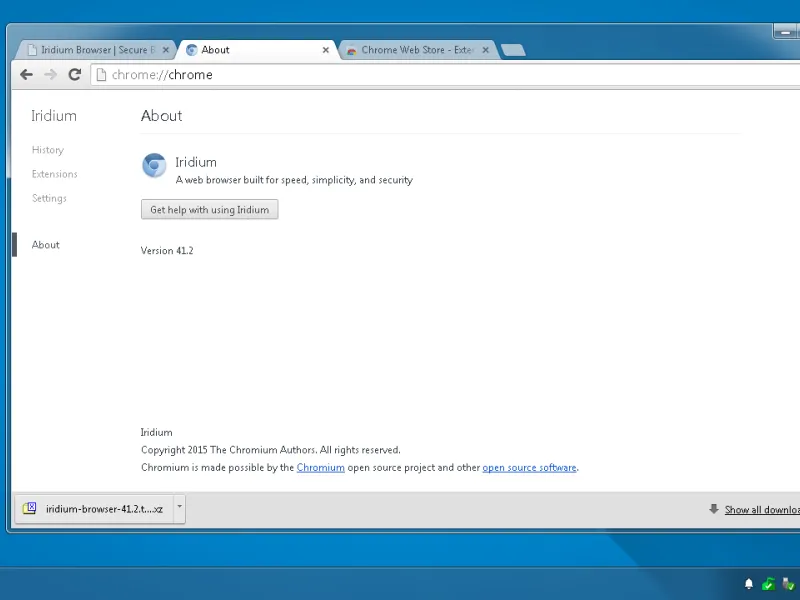Click the page icon in address bar
800x600 pixels.
(x=102, y=75)
